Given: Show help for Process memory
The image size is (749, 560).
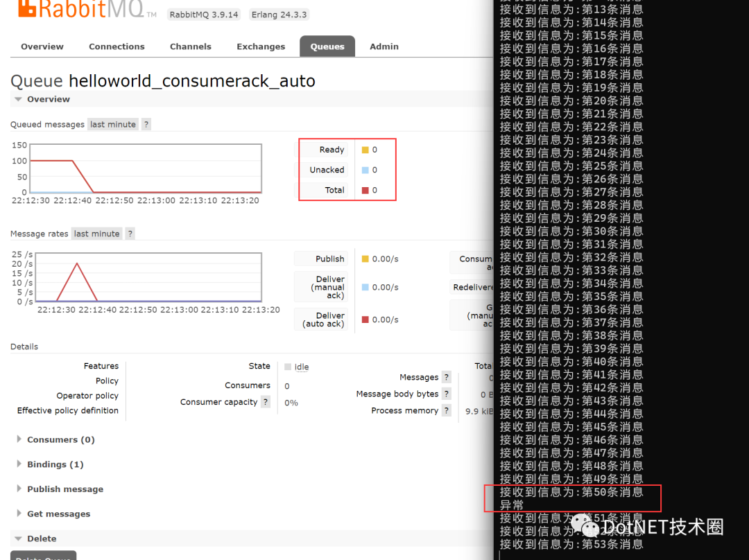Looking at the screenshot, I should click(x=446, y=410).
